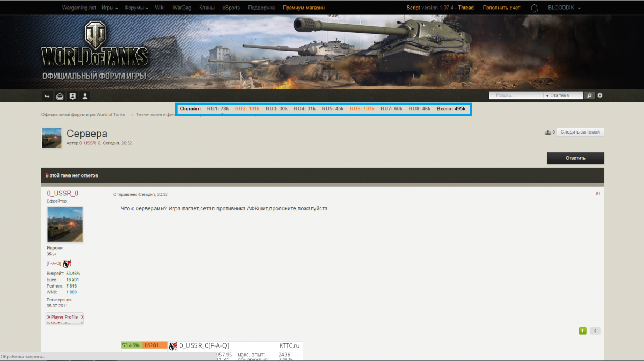Expand the Форумы dropdown menu
The image size is (644, 361).
pyautogui.click(x=136, y=8)
